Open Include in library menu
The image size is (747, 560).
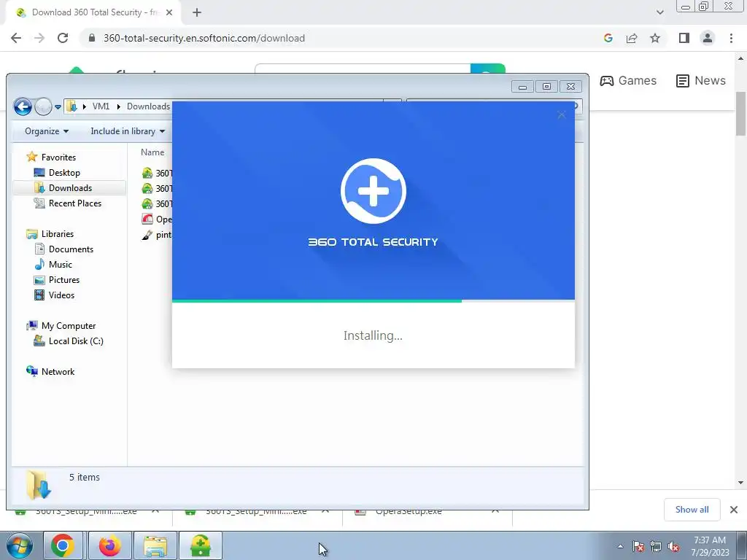(x=128, y=131)
